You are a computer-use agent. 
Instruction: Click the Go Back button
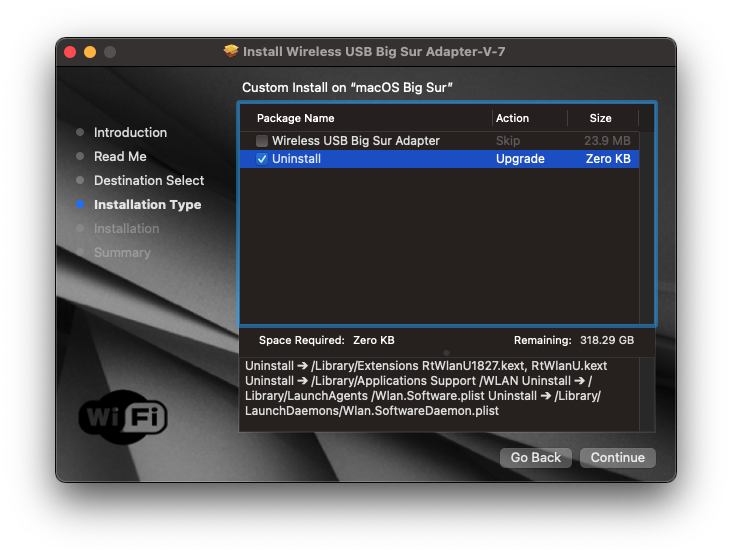tap(535, 457)
